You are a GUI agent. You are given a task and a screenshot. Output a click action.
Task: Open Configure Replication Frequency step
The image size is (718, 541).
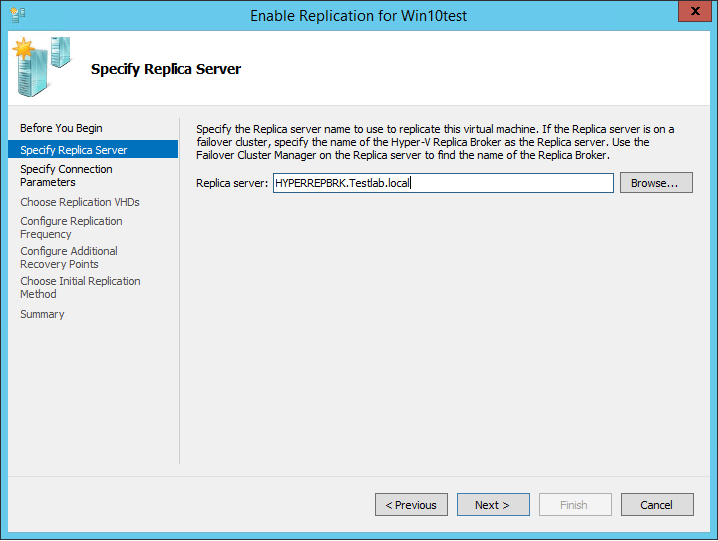coord(71,227)
